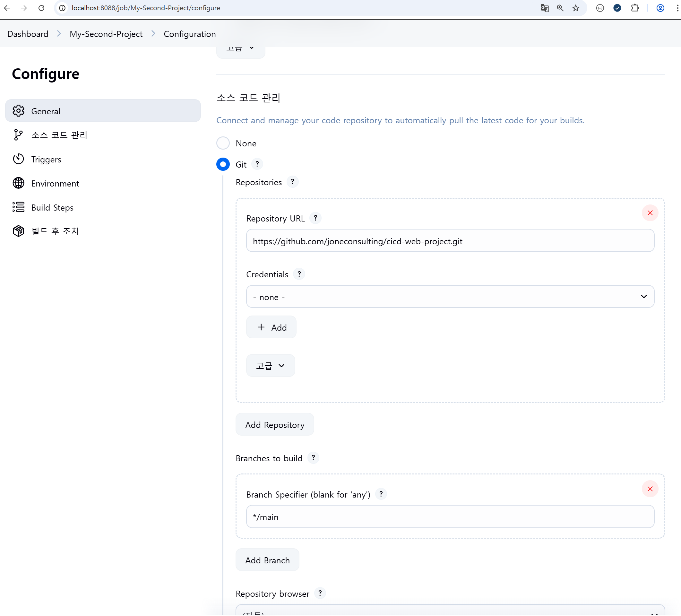Click the Google Translate icon in address bar

click(545, 8)
